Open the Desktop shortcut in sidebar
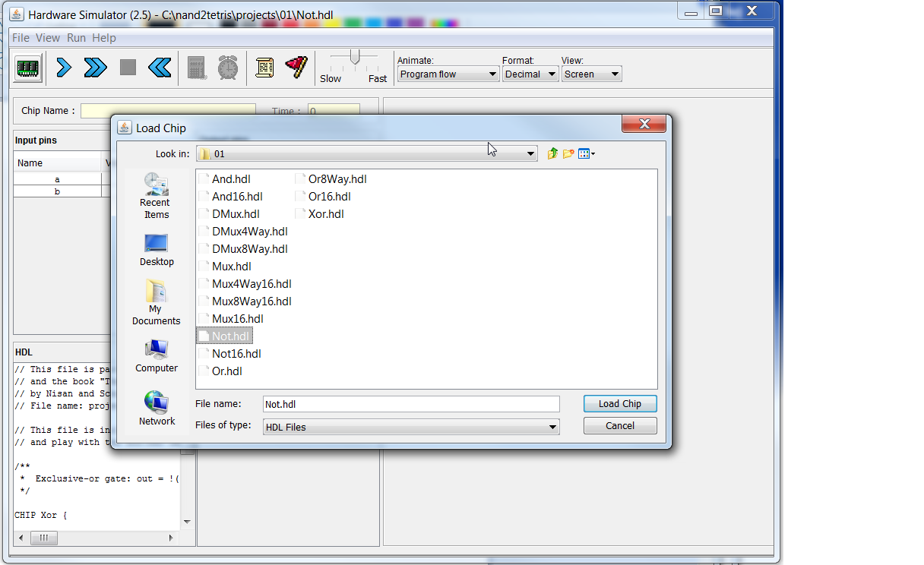The image size is (924, 565). [157, 250]
